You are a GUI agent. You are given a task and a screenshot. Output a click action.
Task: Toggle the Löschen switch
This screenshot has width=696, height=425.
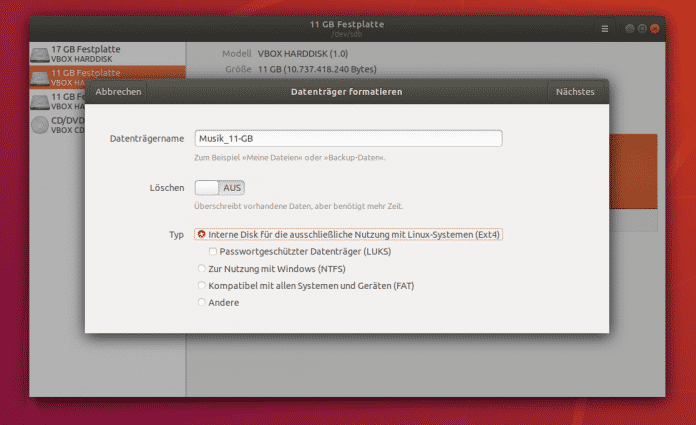point(219,187)
